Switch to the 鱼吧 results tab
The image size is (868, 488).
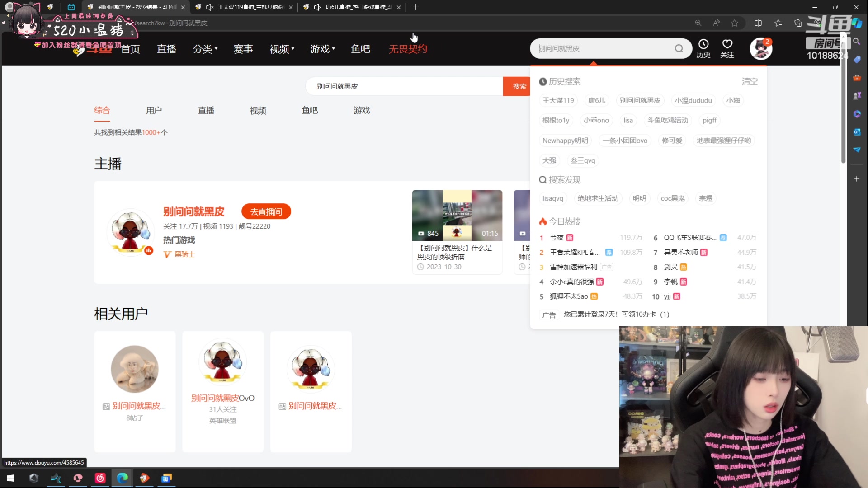click(310, 110)
